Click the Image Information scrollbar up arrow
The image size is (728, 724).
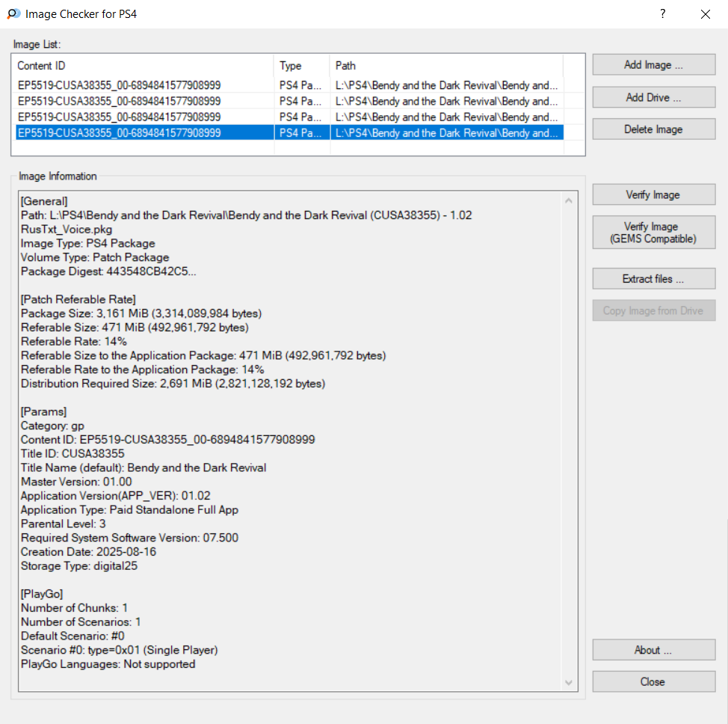tap(570, 201)
